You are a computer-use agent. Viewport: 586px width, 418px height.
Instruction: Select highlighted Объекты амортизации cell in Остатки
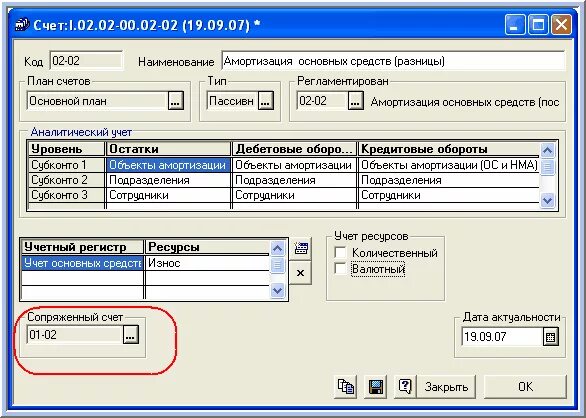(169, 165)
